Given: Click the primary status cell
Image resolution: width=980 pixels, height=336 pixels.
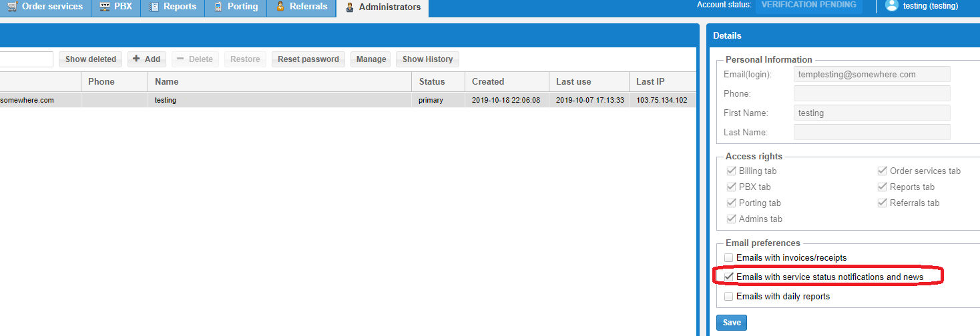Looking at the screenshot, I should (439, 100).
